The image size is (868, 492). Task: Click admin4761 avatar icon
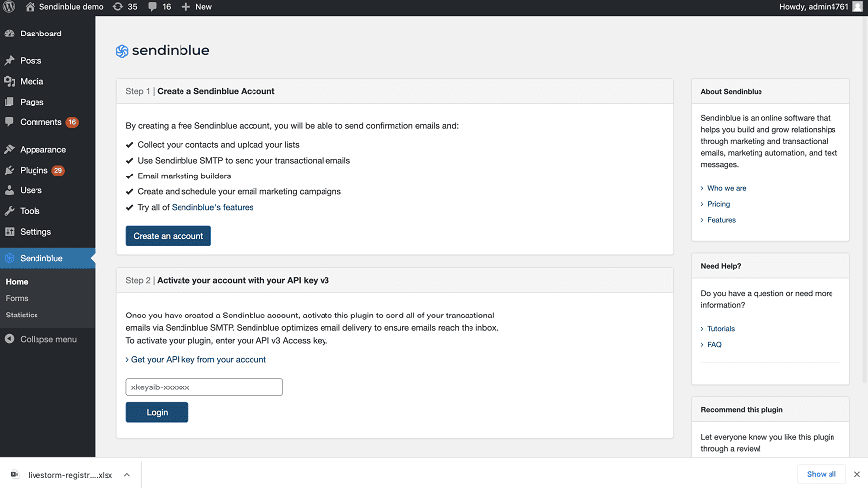[857, 7]
